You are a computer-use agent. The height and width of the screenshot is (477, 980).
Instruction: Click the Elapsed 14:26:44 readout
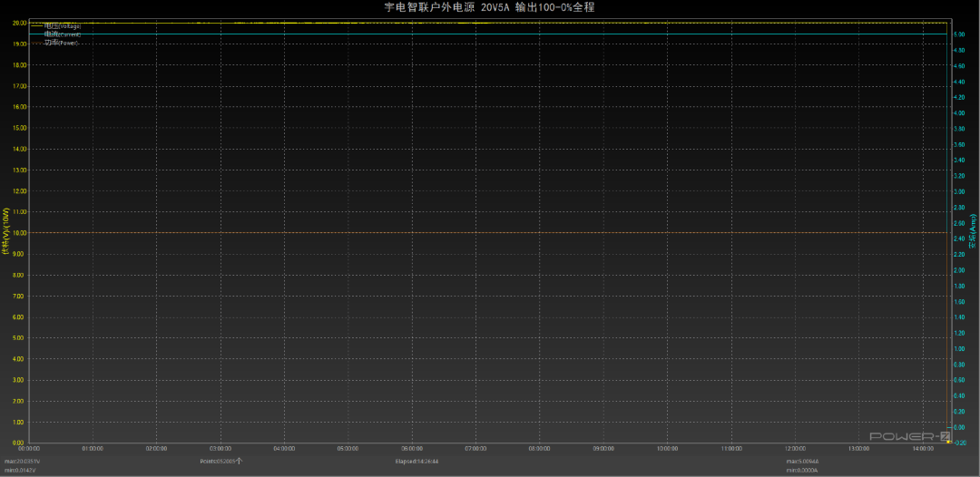tap(416, 462)
